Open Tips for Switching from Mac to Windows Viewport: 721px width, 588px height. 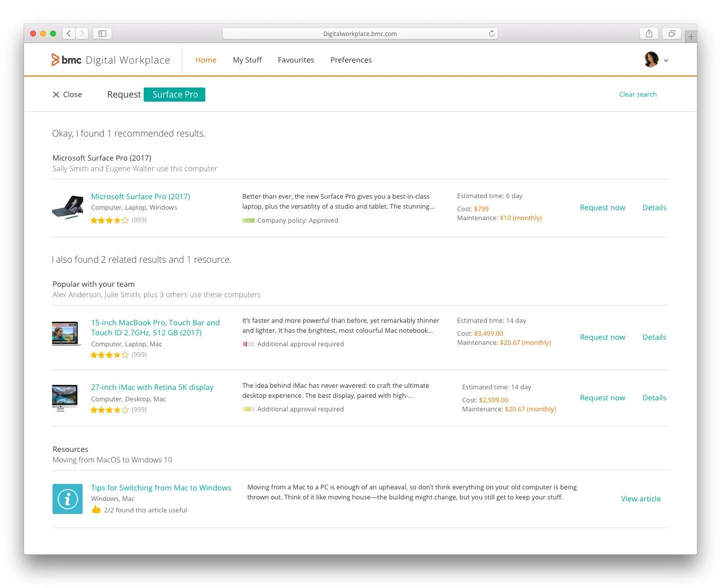point(161,488)
